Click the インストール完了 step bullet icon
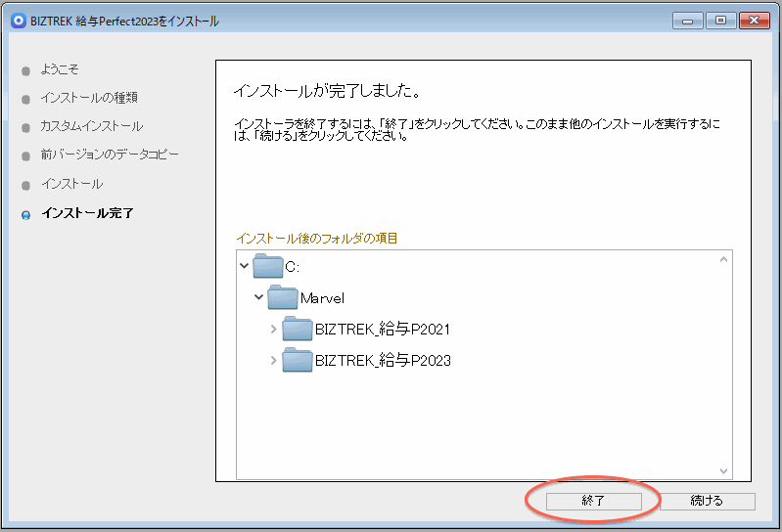 26,214
